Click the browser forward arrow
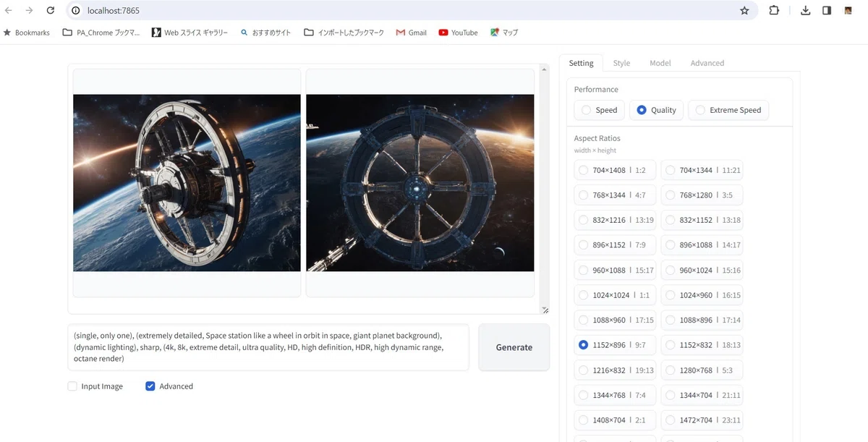 [x=29, y=11]
